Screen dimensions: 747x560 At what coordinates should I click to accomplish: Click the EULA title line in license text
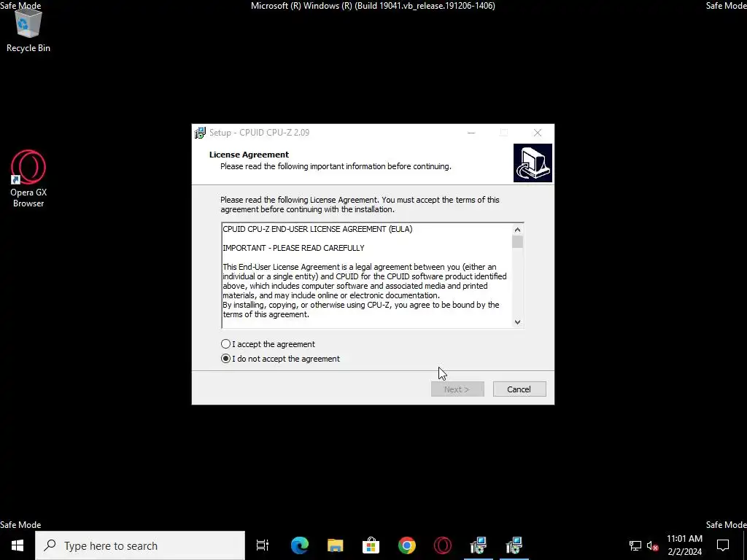[x=318, y=229]
